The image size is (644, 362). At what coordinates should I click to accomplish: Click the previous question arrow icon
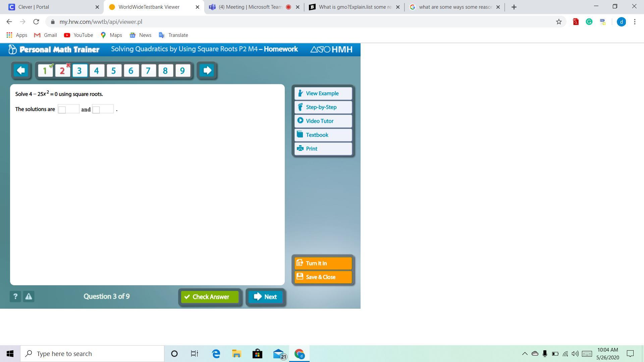pyautogui.click(x=21, y=70)
